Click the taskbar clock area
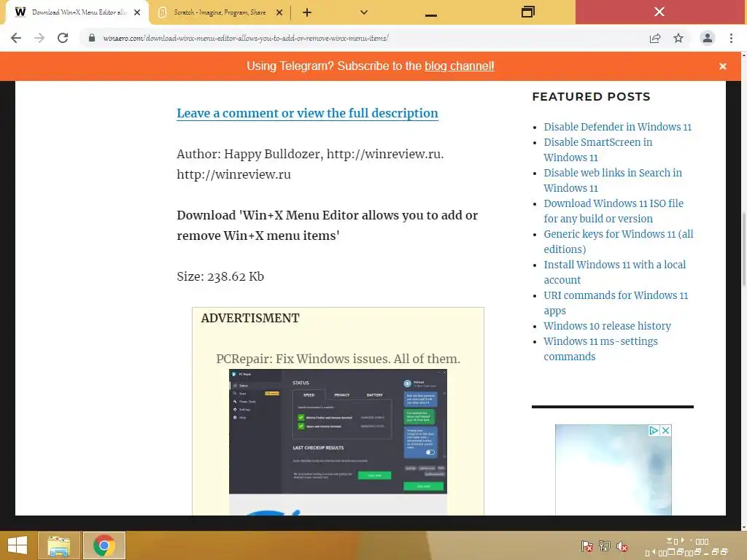 click(687, 547)
